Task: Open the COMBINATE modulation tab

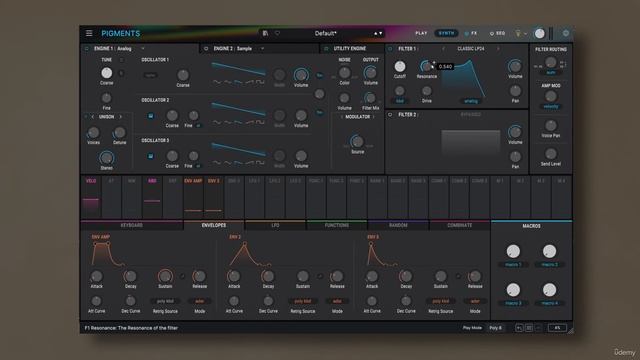Action: pos(460,225)
